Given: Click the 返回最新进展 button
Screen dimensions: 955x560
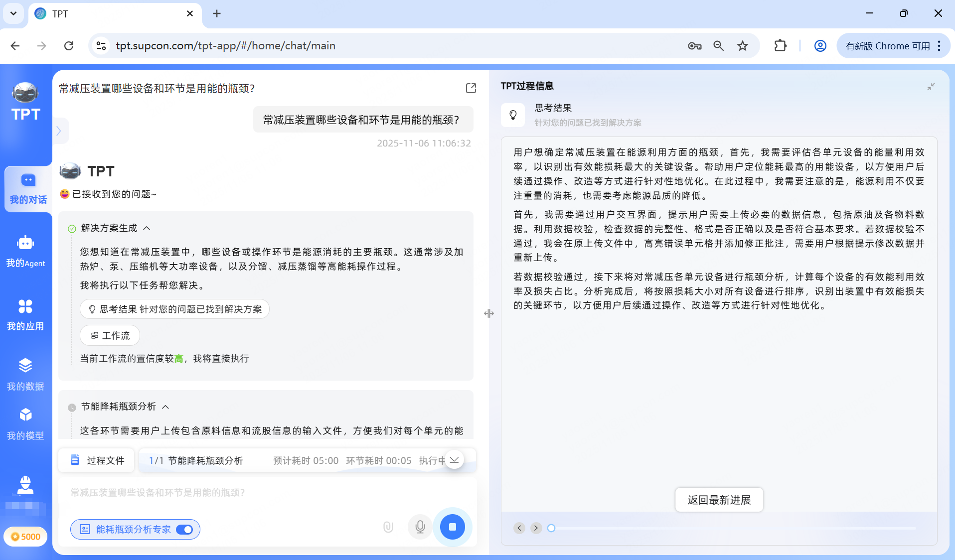Looking at the screenshot, I should coord(719,500).
